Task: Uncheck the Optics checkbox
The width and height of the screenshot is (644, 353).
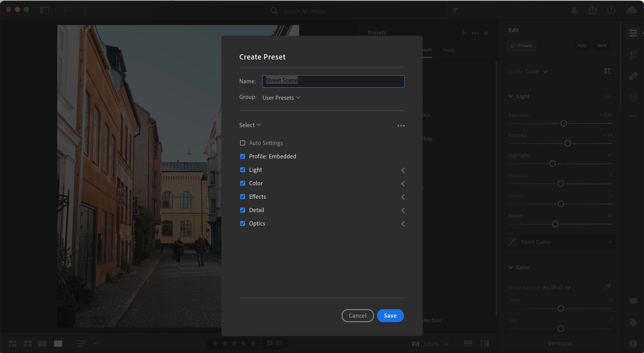Action: 242,223
